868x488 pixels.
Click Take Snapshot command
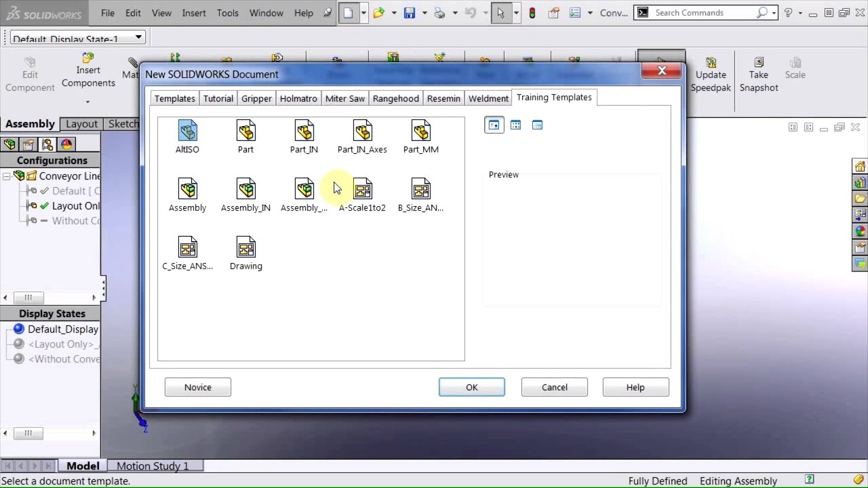tap(759, 75)
